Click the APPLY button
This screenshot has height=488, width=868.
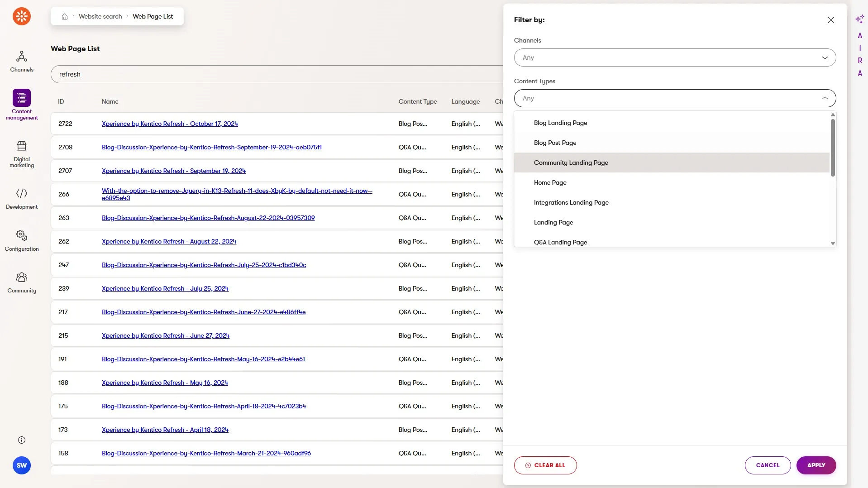tap(816, 465)
